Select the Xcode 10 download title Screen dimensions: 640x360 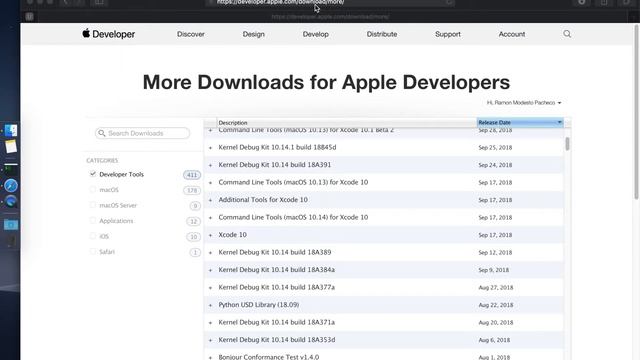pos(233,235)
